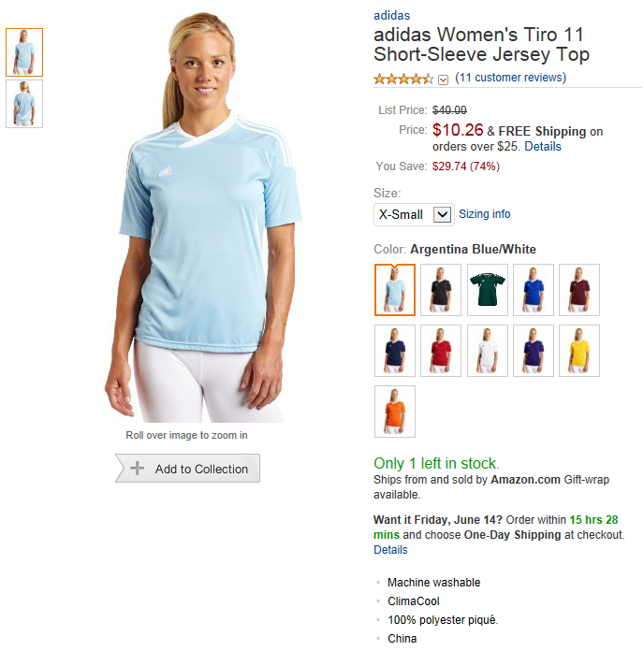Viewport: 644px width, 651px height.
Task: Pick the orange jersey color swatch
Action: point(395,412)
